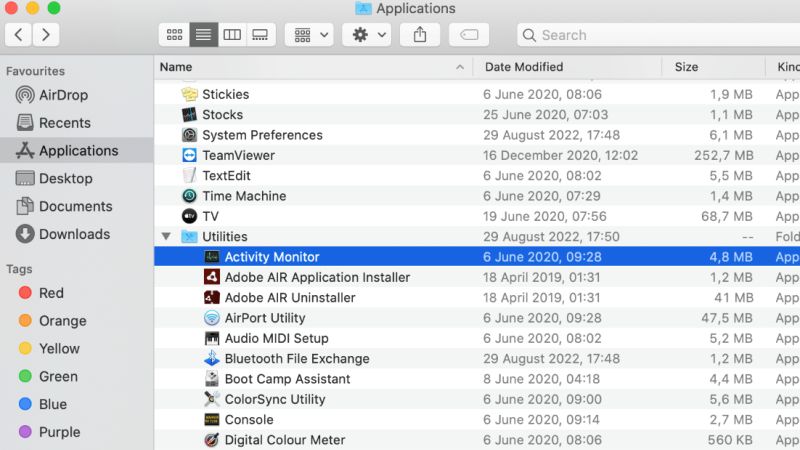Switch to gallery view
The height and width of the screenshot is (450, 800).
tap(261, 35)
